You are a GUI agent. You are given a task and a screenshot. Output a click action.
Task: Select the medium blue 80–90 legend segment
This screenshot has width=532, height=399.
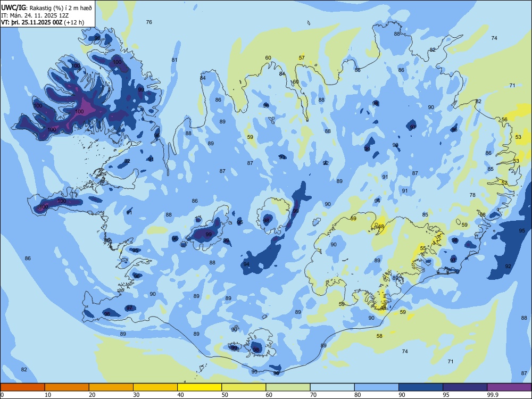pos(377,387)
